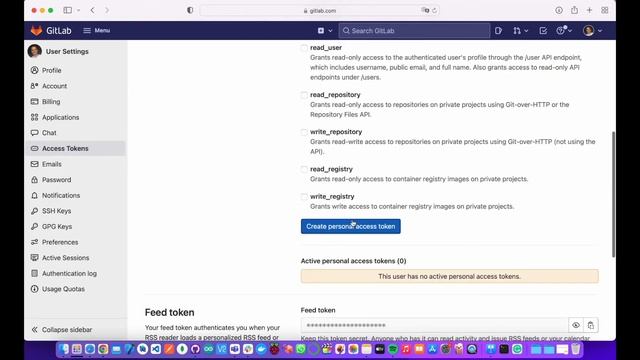Open Google Chrome from the Dock
Image resolution: width=640 pixels, height=360 pixels.
click(x=103, y=349)
